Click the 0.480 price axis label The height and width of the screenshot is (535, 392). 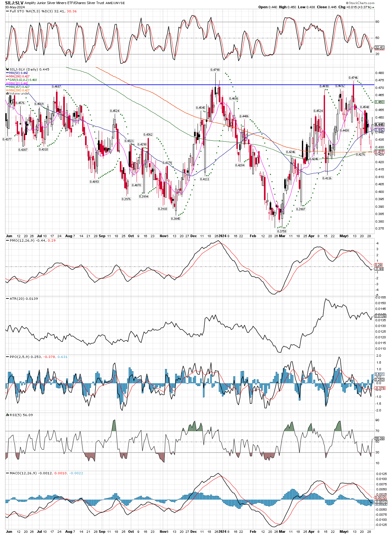tap(380, 73)
